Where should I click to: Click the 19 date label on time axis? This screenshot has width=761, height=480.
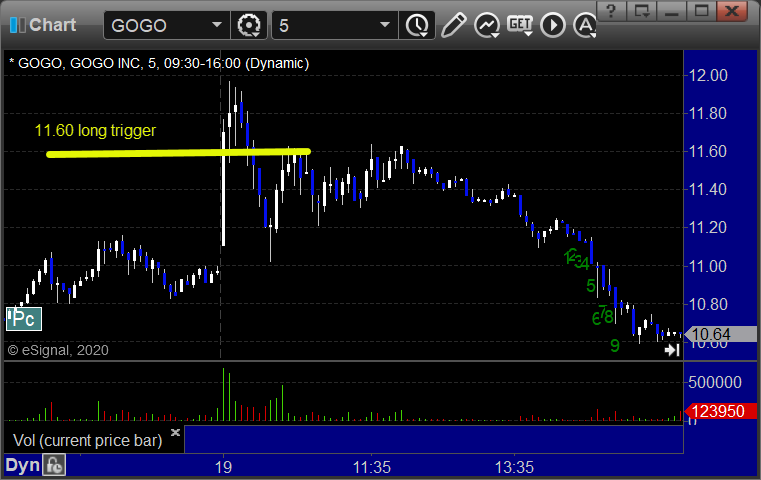[223, 467]
